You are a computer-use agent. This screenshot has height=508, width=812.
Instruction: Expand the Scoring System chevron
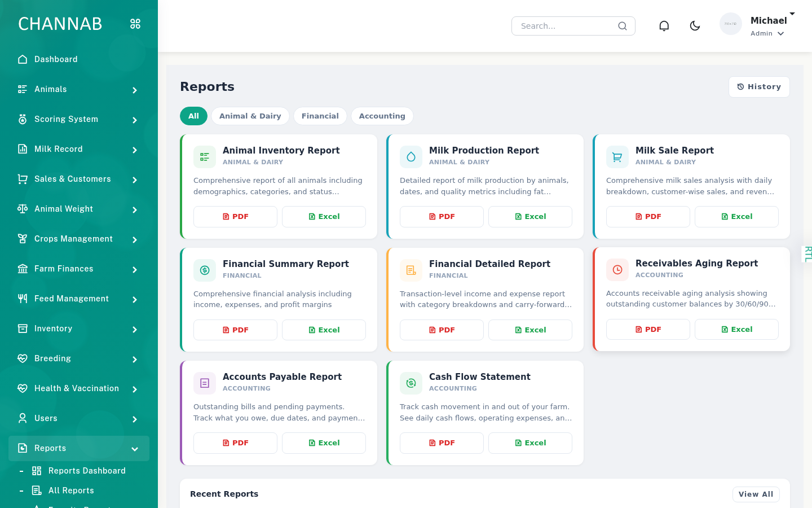coord(135,120)
